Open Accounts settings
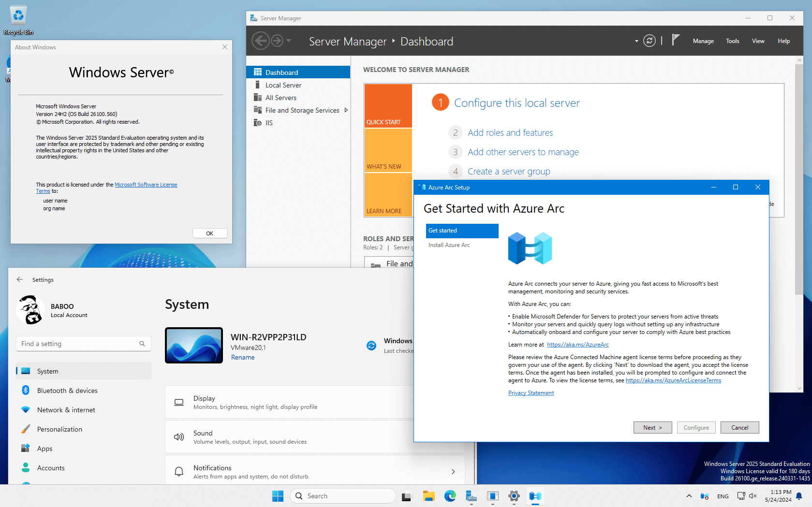 pos(84,467)
